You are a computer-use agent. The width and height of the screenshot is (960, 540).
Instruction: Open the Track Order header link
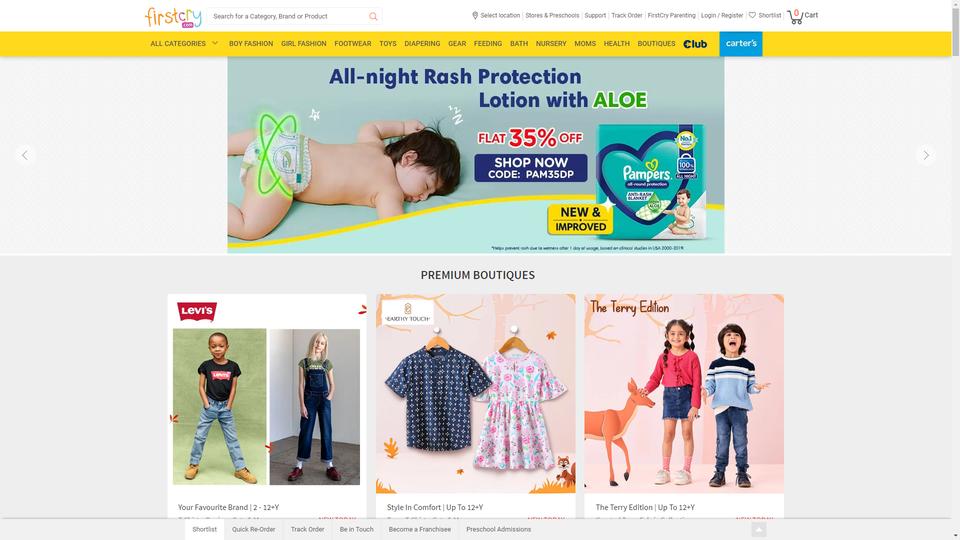click(626, 15)
